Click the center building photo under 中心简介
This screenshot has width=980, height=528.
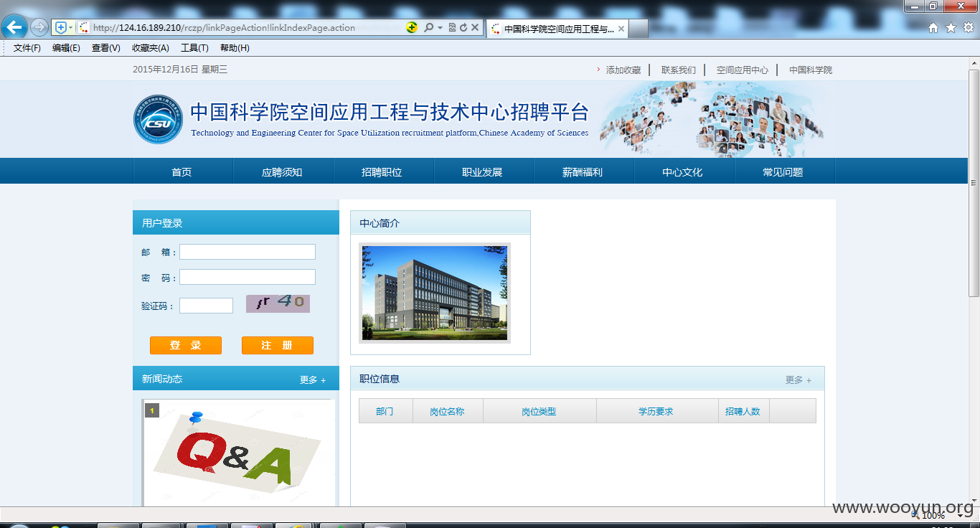click(x=435, y=293)
